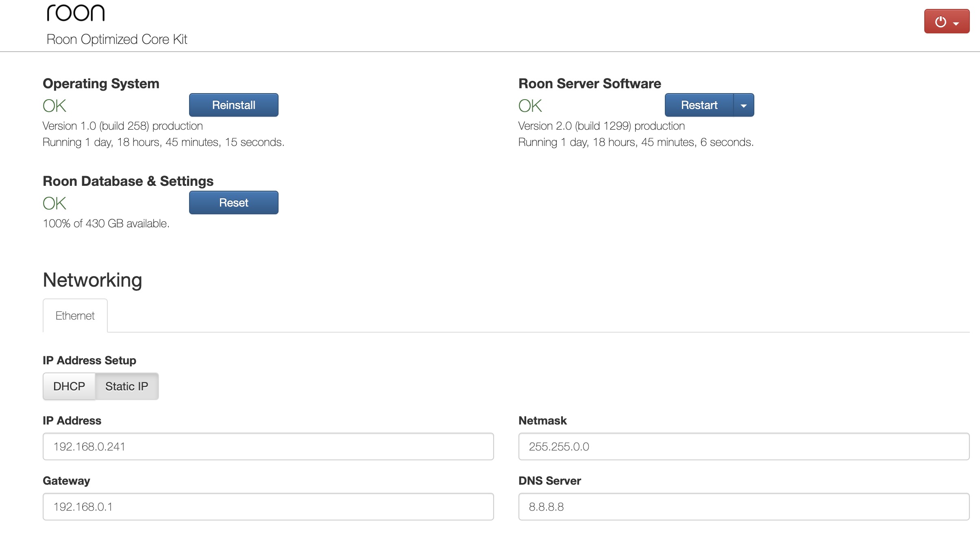Select the Ethernet tab
Image resolution: width=980 pixels, height=553 pixels.
pos(75,316)
